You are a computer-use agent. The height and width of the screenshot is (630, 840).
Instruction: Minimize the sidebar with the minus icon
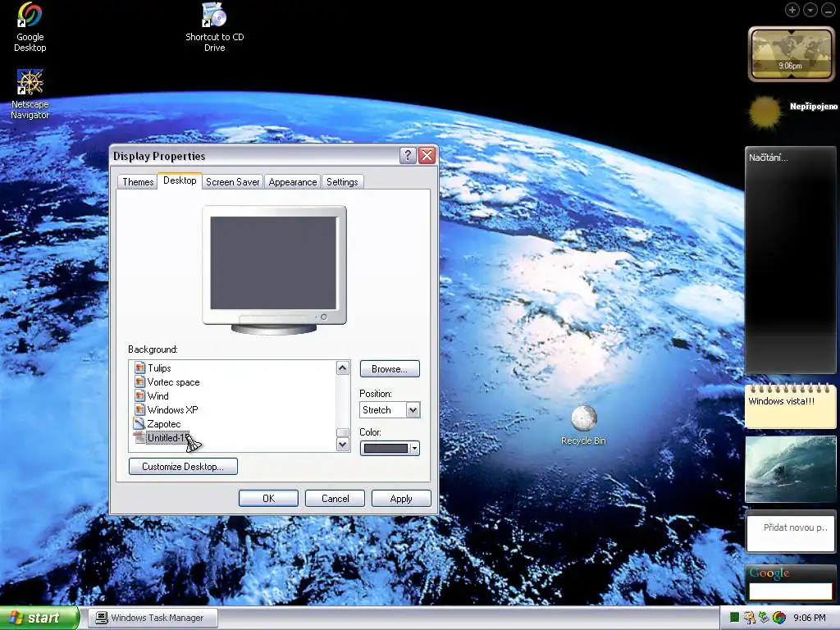[x=828, y=10]
